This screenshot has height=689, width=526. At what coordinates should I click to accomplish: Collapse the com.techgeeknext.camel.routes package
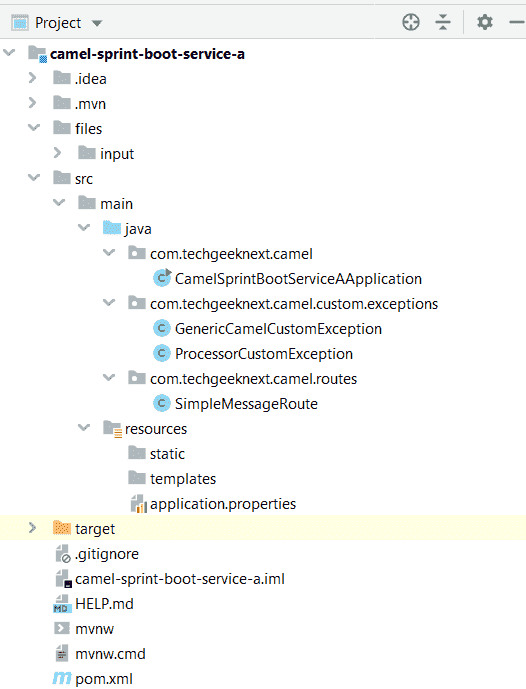coord(109,377)
